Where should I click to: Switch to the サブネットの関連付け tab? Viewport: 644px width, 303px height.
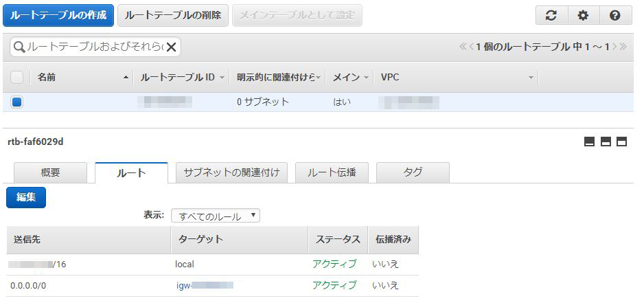tap(231, 172)
